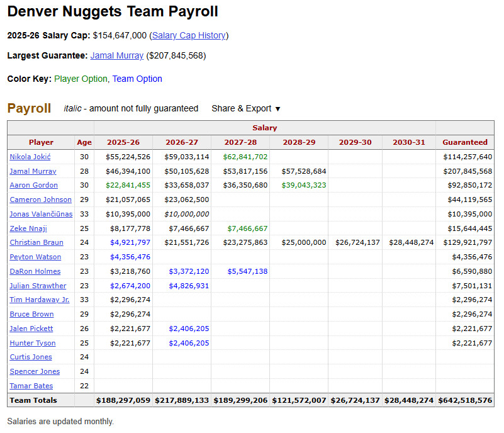504x433 pixels.
Task: Open Hunter Tyson player link
Action: (x=33, y=343)
